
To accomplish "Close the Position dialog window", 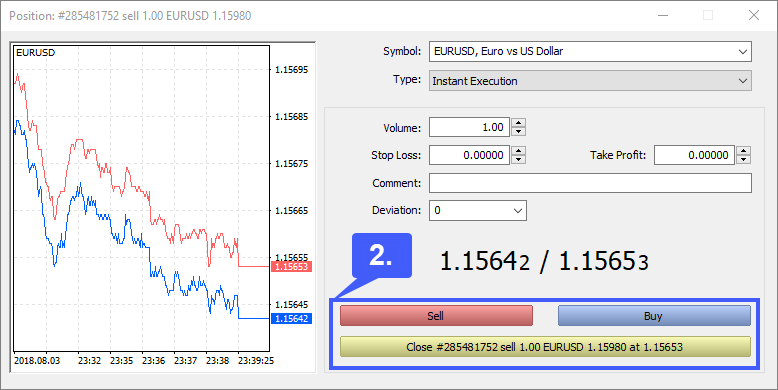I will [754, 15].
